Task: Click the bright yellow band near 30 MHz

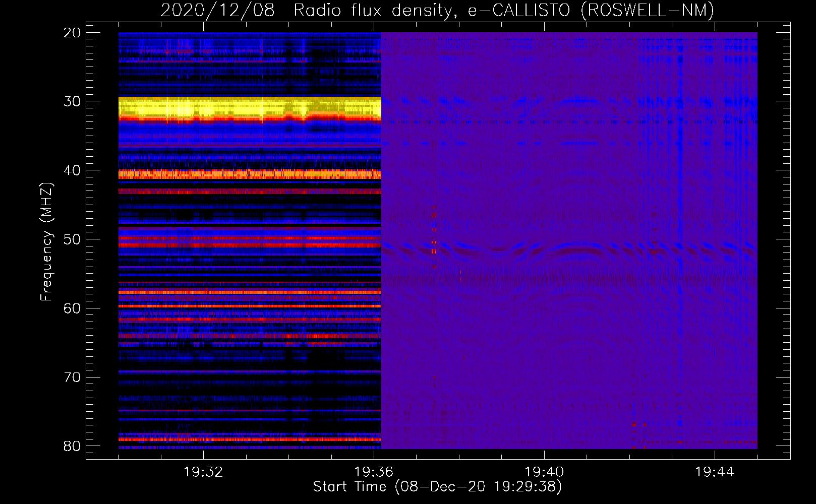Action: pyautogui.click(x=250, y=108)
